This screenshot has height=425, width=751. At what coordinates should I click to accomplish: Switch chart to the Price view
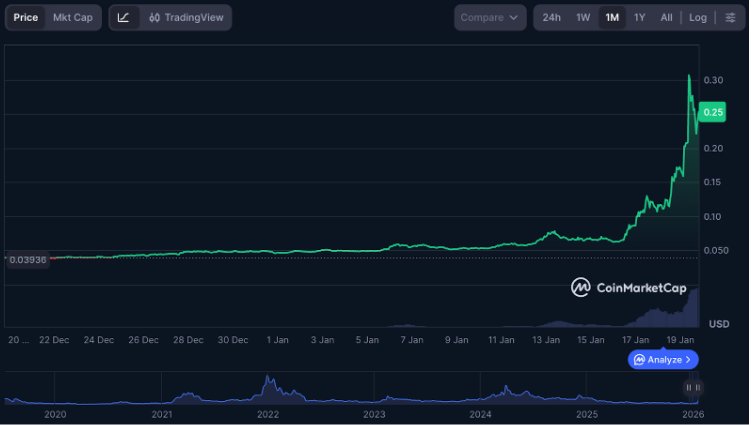25,17
